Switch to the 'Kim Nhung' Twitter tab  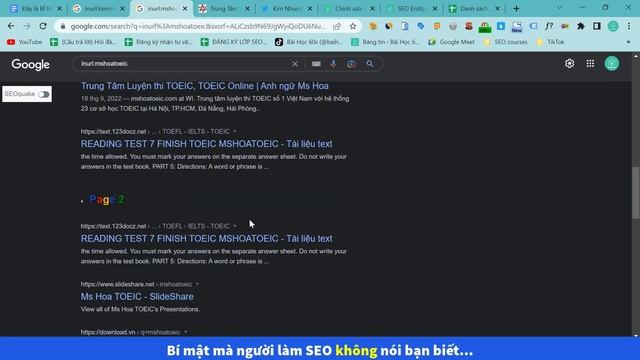point(287,9)
